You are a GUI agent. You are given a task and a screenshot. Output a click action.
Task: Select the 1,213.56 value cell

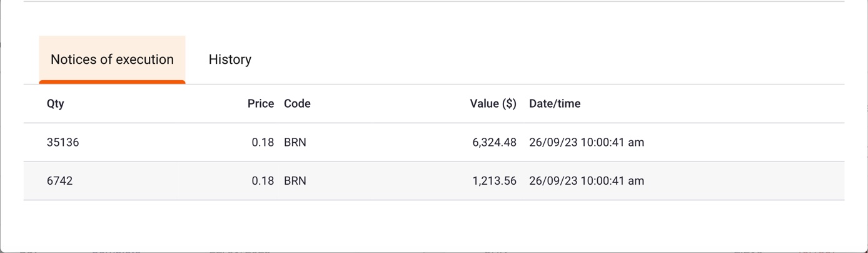494,181
